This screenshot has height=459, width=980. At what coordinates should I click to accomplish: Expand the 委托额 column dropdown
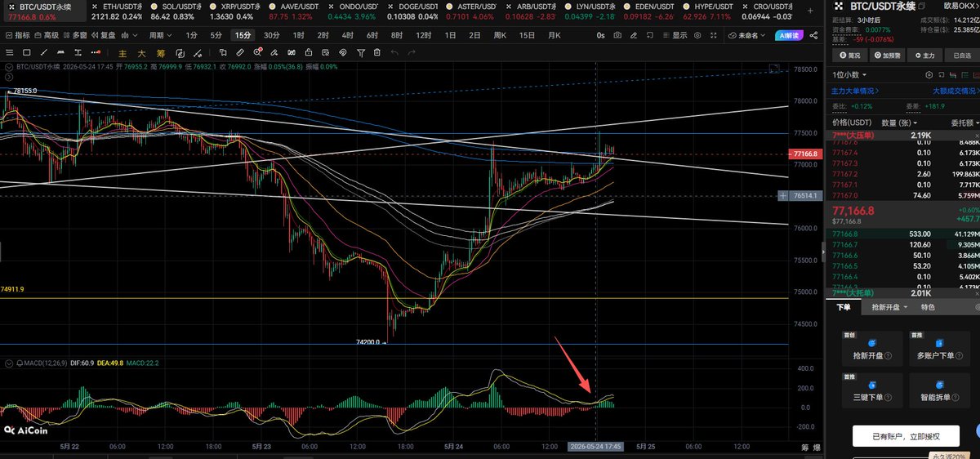click(964, 122)
